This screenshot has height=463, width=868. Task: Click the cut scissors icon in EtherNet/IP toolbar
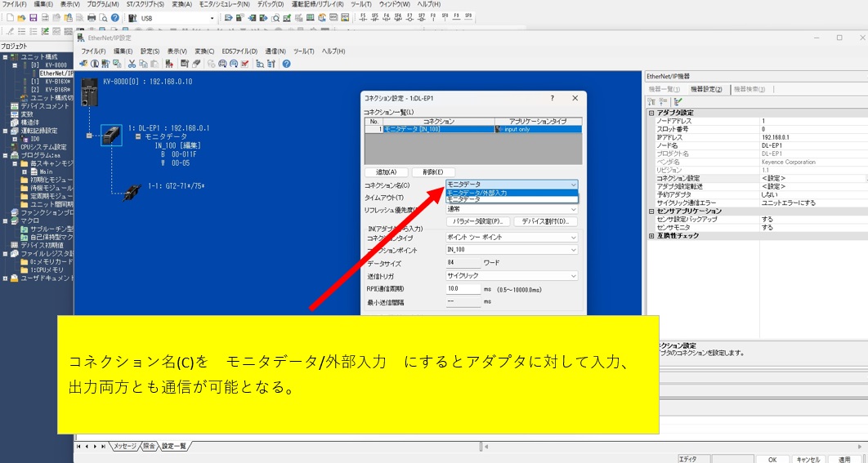[132, 64]
